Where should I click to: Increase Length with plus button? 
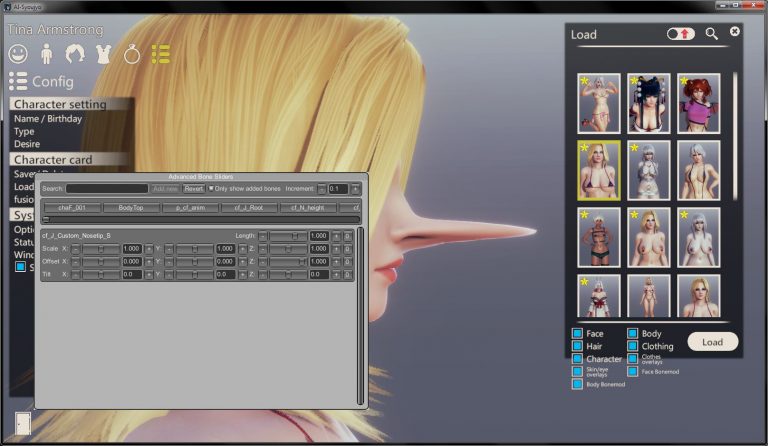336,236
